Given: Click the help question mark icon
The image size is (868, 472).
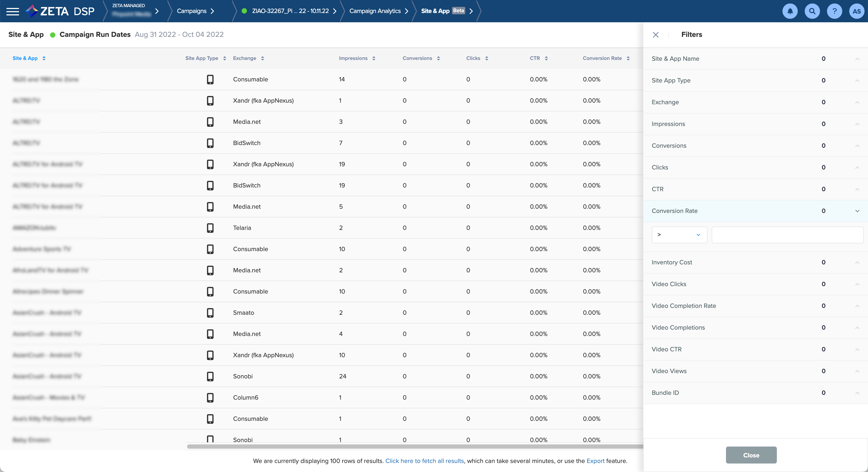Looking at the screenshot, I should pyautogui.click(x=834, y=11).
